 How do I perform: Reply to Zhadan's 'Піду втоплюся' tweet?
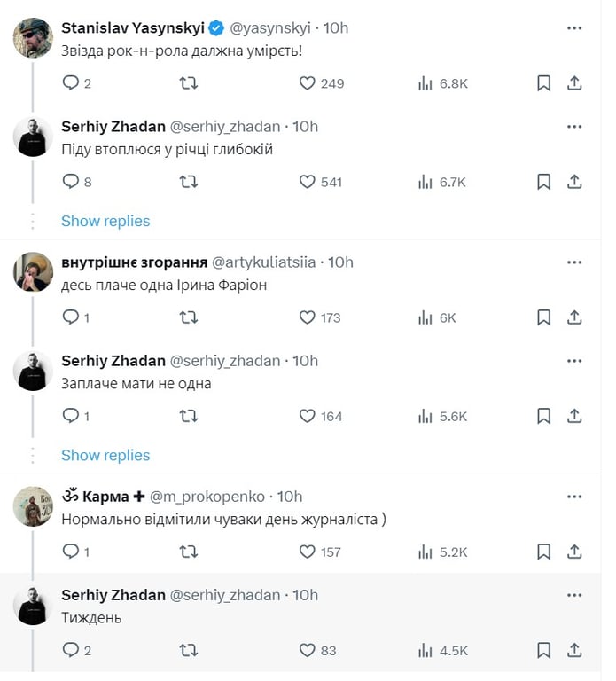72,182
